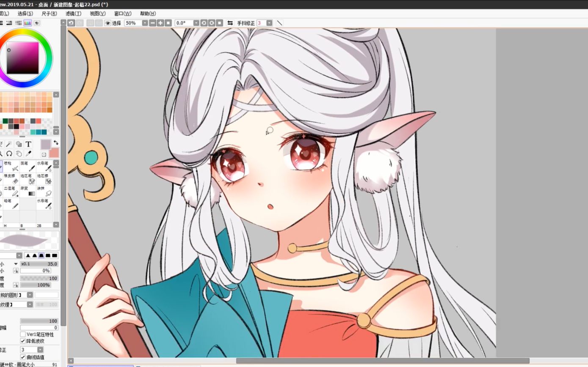Open the rotation angle 0.0° dropdown

point(196,23)
